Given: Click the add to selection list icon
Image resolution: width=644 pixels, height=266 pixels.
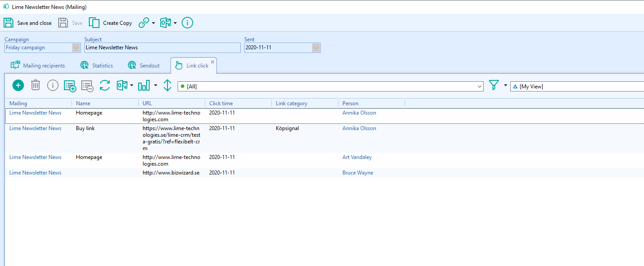Looking at the screenshot, I should (70, 86).
